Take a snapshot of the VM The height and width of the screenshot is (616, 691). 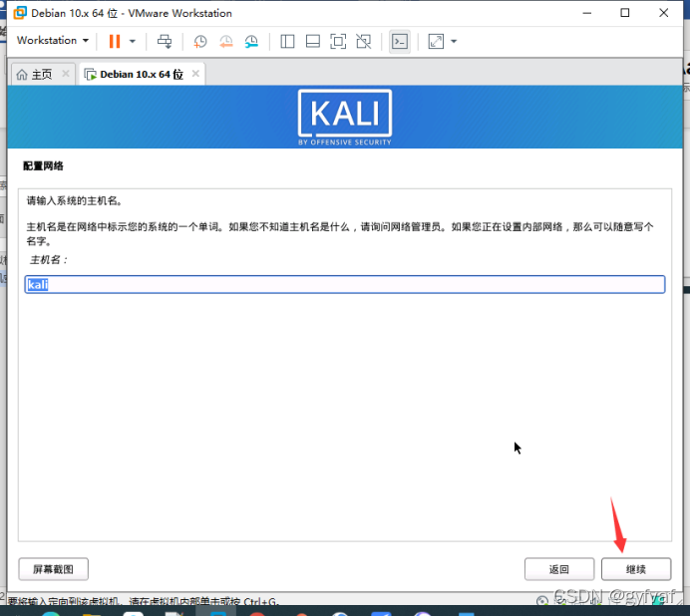(200, 42)
